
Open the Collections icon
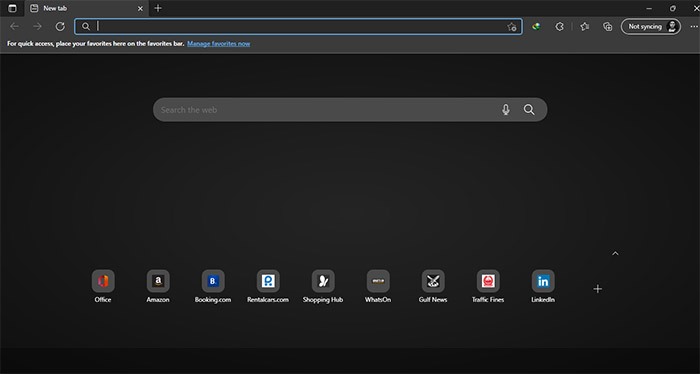pyautogui.click(x=608, y=26)
